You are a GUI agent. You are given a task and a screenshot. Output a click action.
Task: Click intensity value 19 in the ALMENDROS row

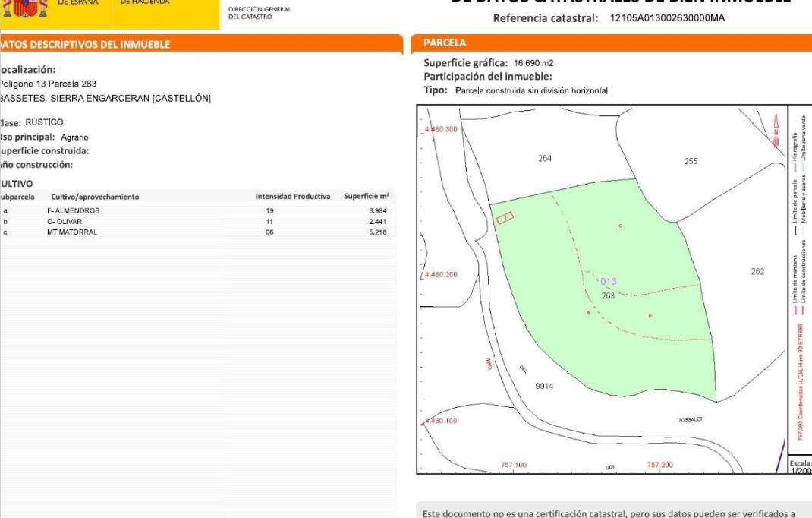tap(269, 210)
